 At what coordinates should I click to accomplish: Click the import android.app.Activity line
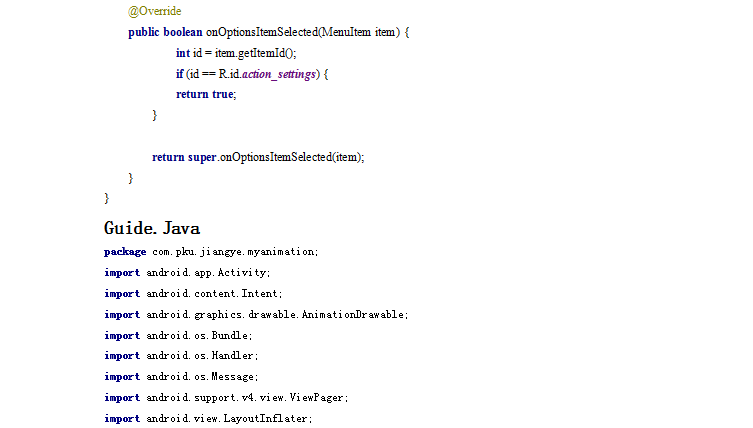[x=187, y=272]
